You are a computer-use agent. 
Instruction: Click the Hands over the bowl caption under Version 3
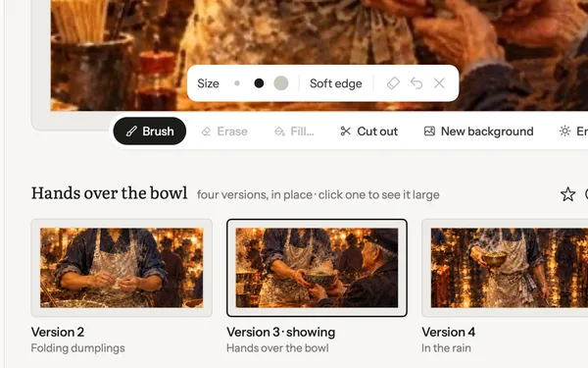click(x=277, y=348)
